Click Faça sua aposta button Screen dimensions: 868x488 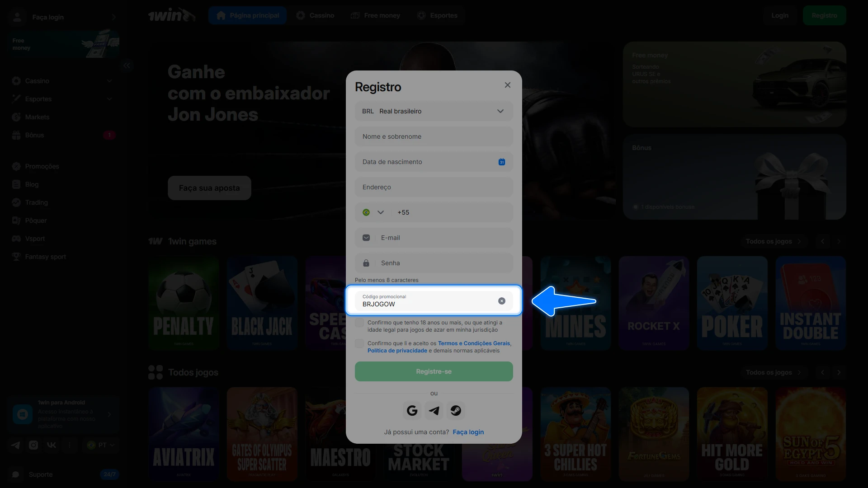point(209,188)
